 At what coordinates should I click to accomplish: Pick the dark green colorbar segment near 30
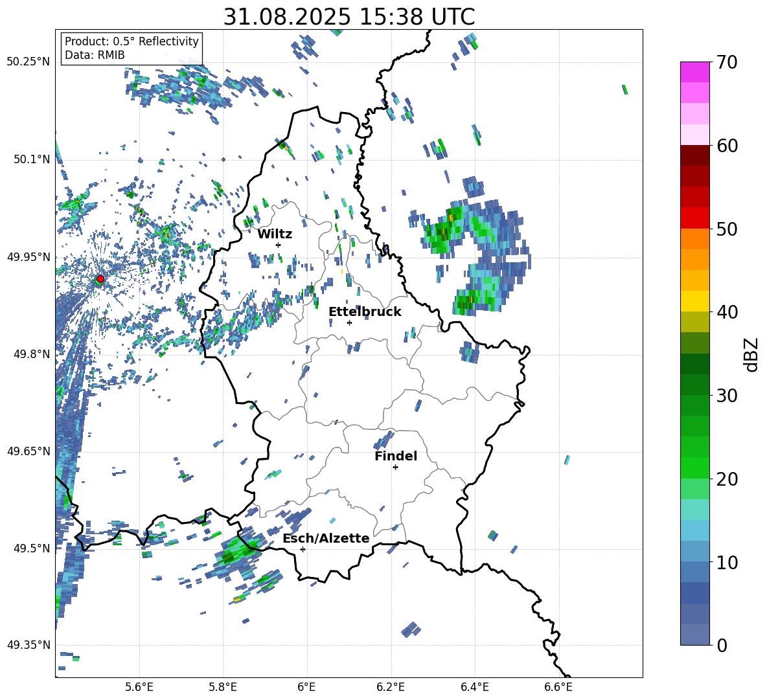coord(695,385)
